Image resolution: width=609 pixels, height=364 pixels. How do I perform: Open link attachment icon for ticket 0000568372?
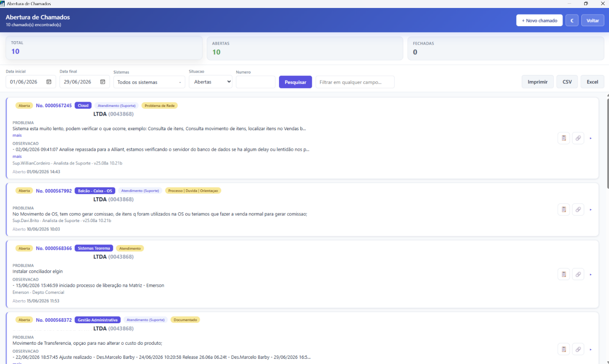(x=578, y=349)
